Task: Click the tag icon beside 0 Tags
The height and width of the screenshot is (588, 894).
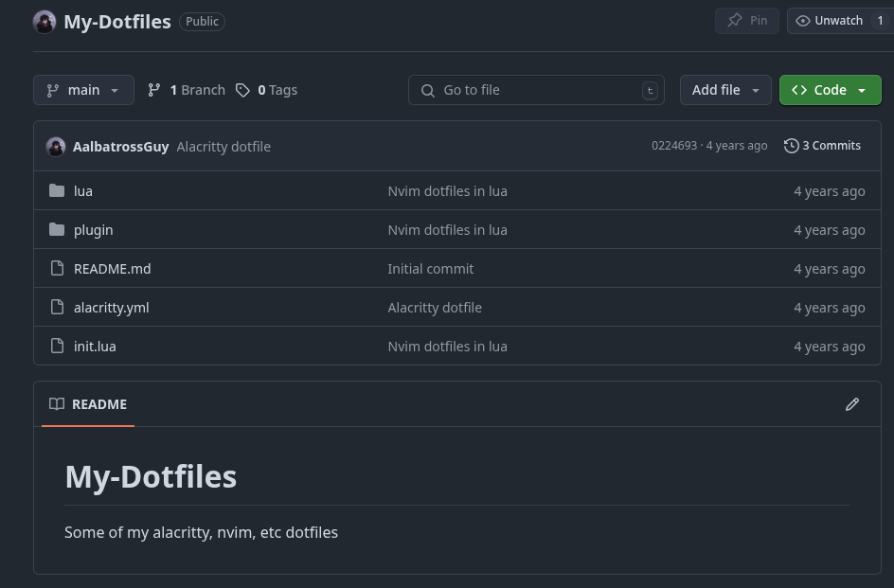Action: pos(242,90)
